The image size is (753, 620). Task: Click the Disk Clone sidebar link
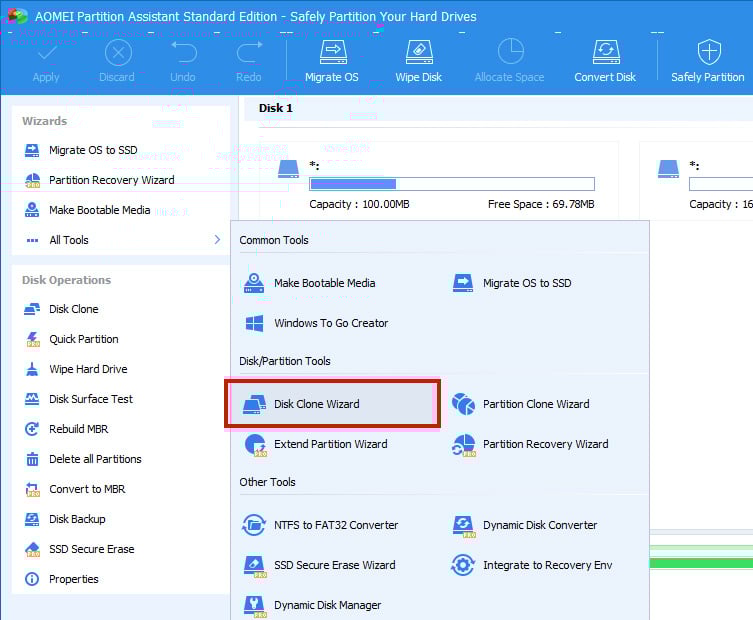click(73, 309)
